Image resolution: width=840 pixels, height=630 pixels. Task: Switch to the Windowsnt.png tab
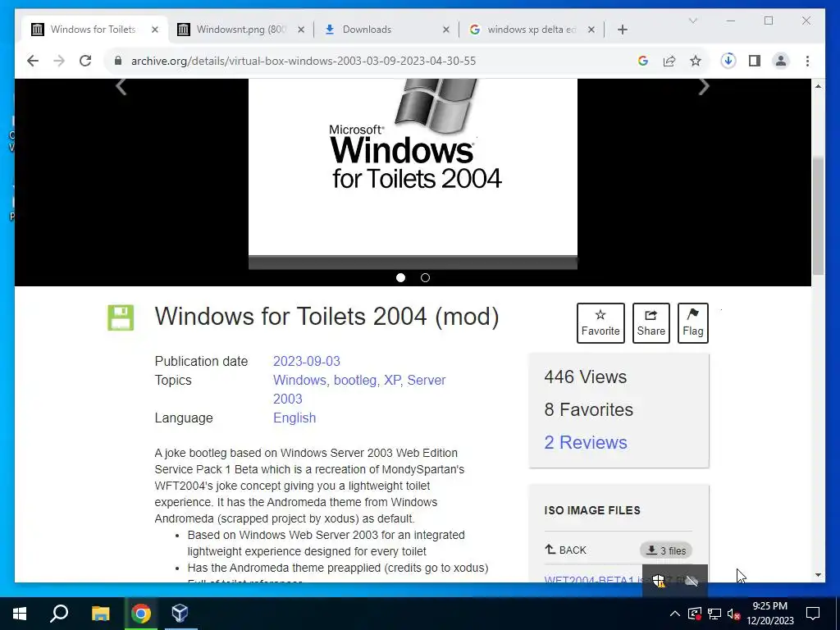coord(241,30)
